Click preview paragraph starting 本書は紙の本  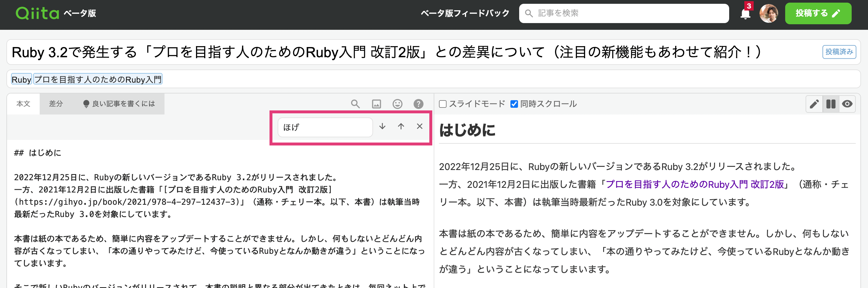644,251
